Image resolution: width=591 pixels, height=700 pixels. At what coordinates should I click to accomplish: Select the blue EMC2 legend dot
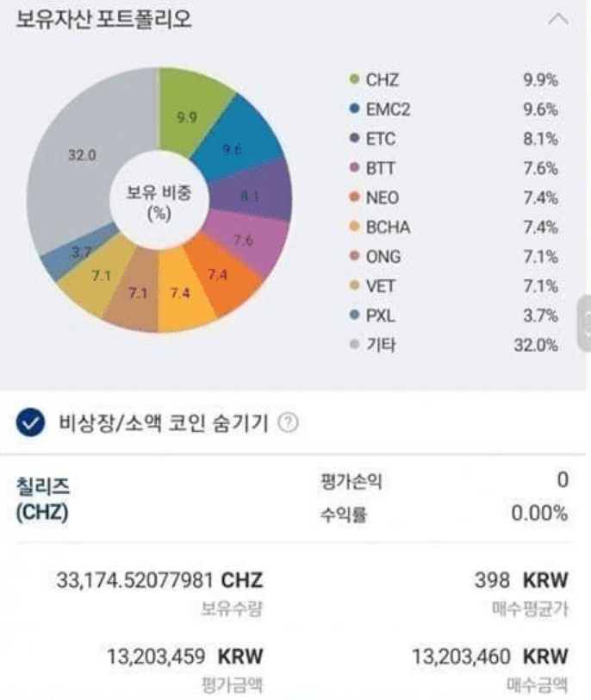355,109
